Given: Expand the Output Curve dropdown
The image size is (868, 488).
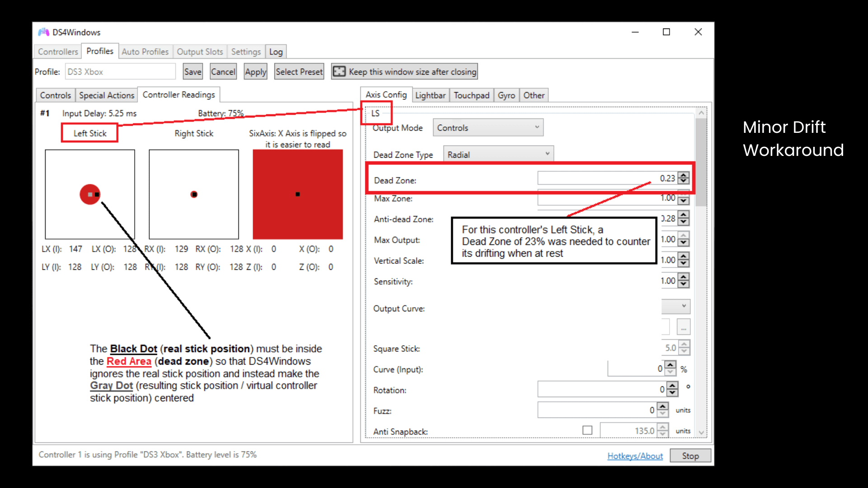Looking at the screenshot, I should click(676, 306).
